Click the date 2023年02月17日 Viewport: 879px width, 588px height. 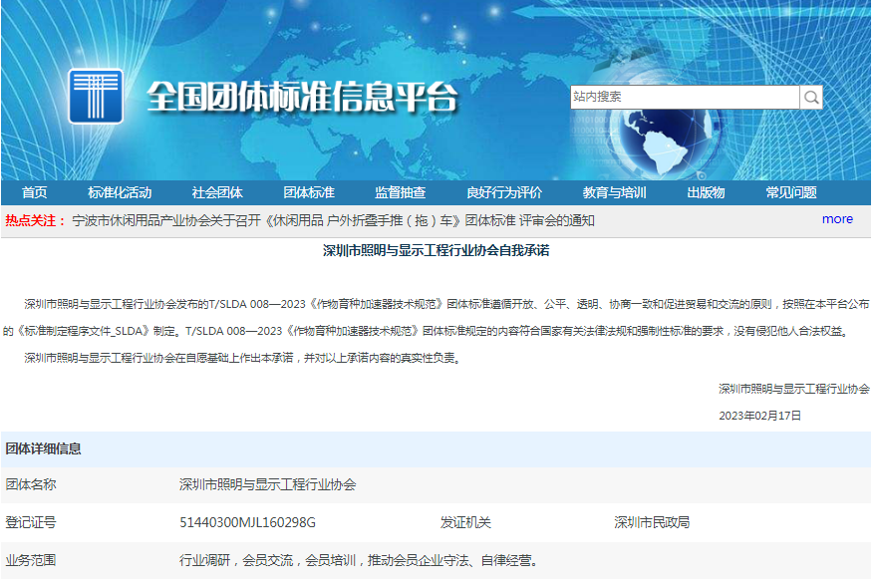pyautogui.click(x=759, y=416)
